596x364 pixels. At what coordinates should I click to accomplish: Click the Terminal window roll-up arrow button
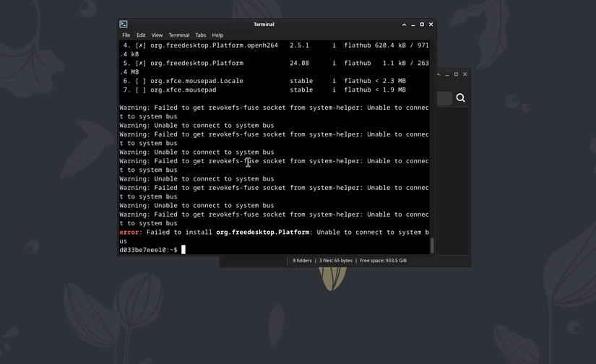[x=404, y=25]
